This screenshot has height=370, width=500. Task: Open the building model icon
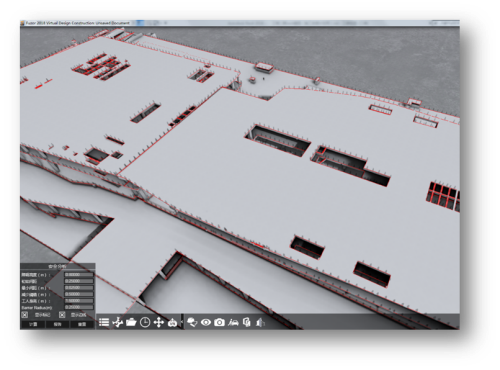coord(260,322)
